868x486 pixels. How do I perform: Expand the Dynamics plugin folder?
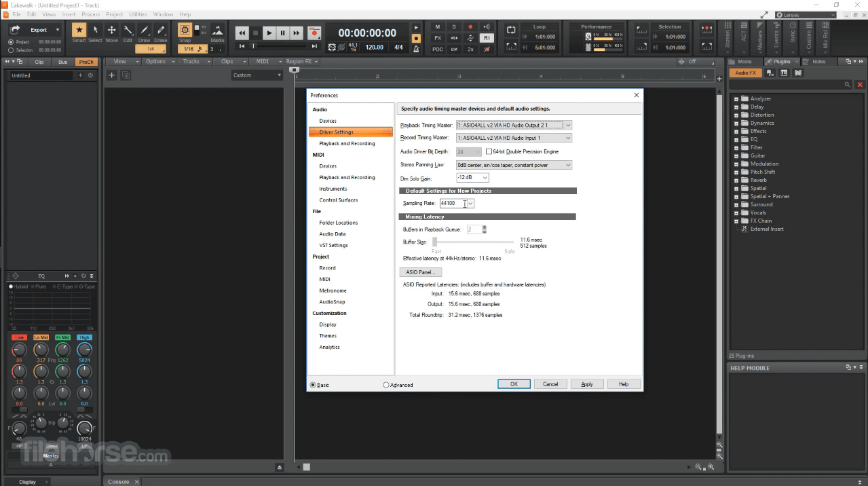(736, 124)
